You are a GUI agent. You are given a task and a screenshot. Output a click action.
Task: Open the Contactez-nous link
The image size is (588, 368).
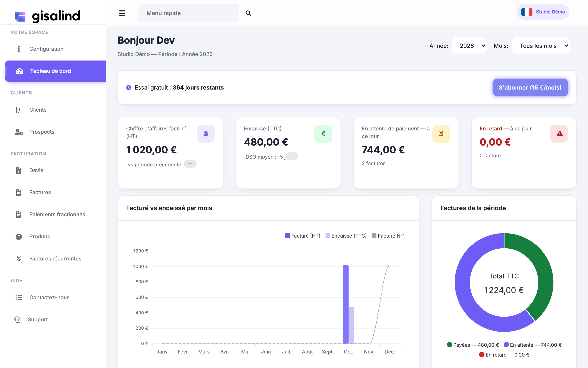coord(55,297)
